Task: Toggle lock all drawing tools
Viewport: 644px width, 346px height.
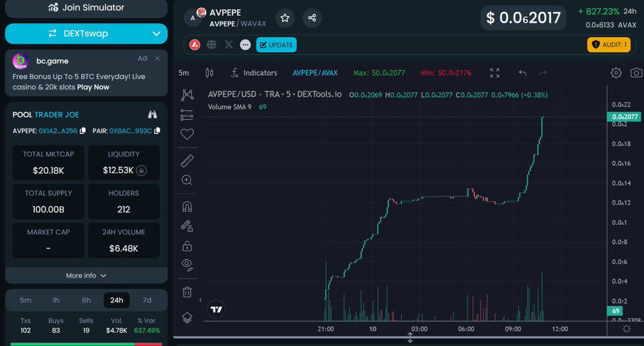Action: click(187, 246)
